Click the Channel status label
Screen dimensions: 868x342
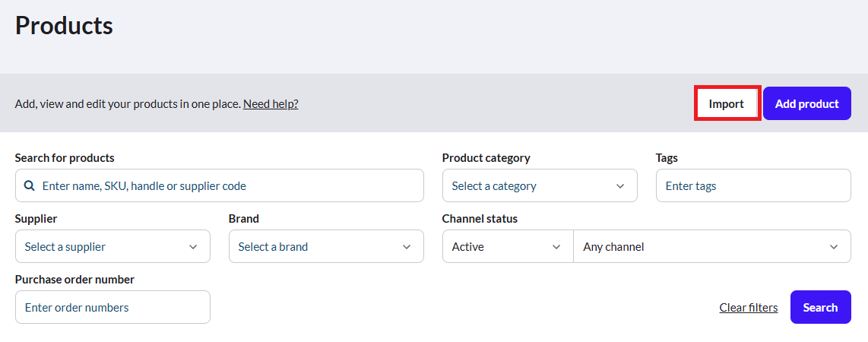480,219
